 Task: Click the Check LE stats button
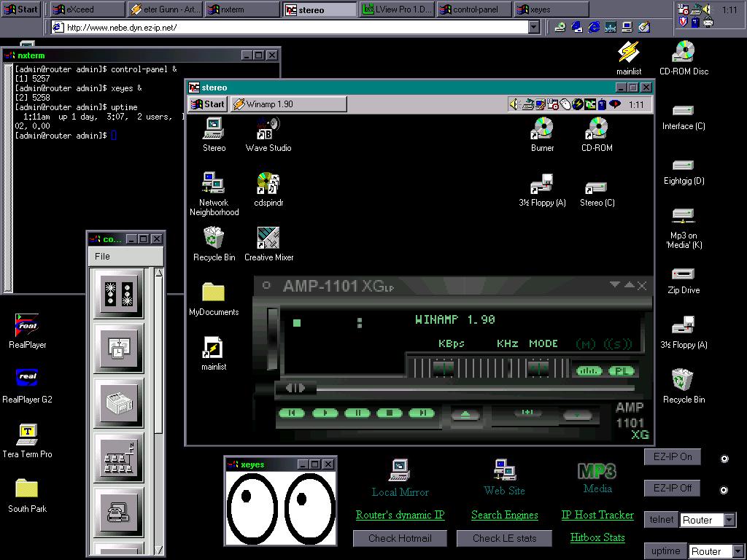pos(505,538)
